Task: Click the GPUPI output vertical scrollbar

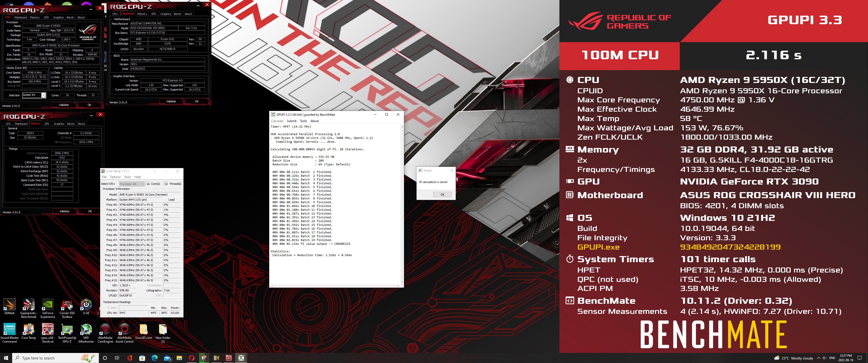Action: (x=402, y=204)
